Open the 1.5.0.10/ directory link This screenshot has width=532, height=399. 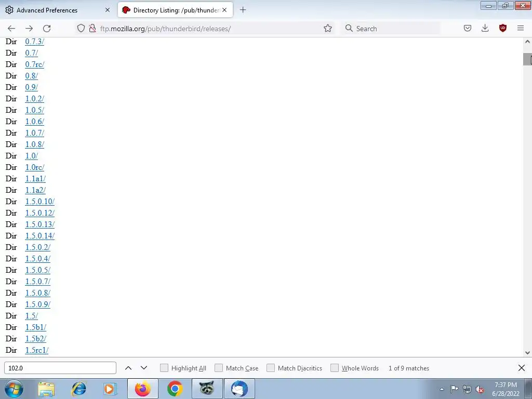pyautogui.click(x=39, y=202)
